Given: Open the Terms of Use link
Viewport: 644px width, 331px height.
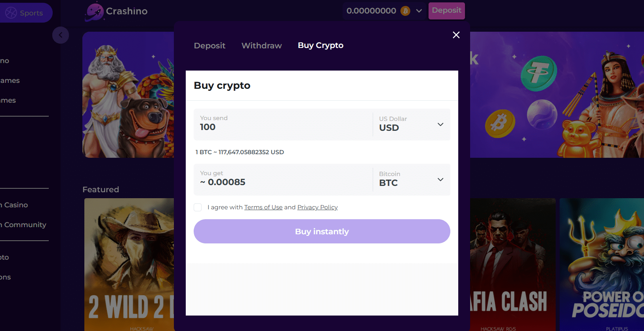Looking at the screenshot, I should coord(263,207).
